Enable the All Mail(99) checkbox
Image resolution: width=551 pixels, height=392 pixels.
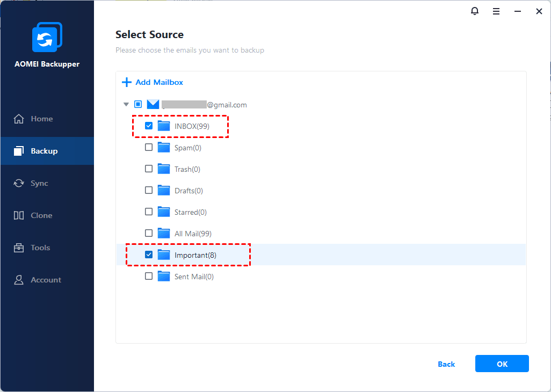click(x=149, y=234)
